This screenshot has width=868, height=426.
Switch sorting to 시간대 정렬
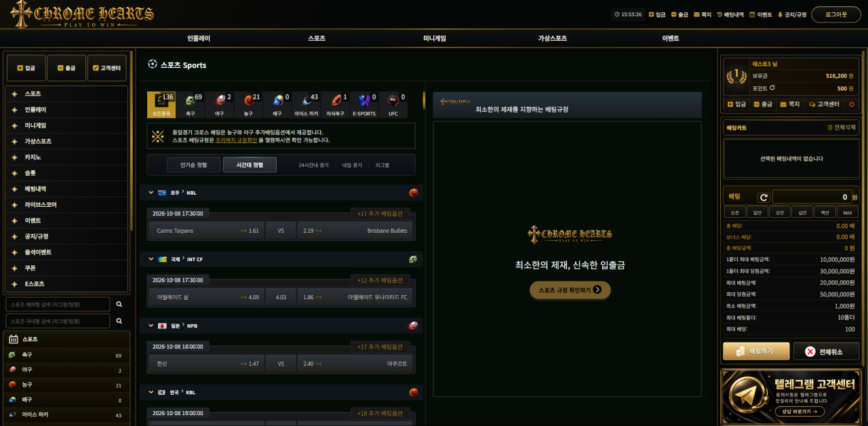click(x=250, y=165)
